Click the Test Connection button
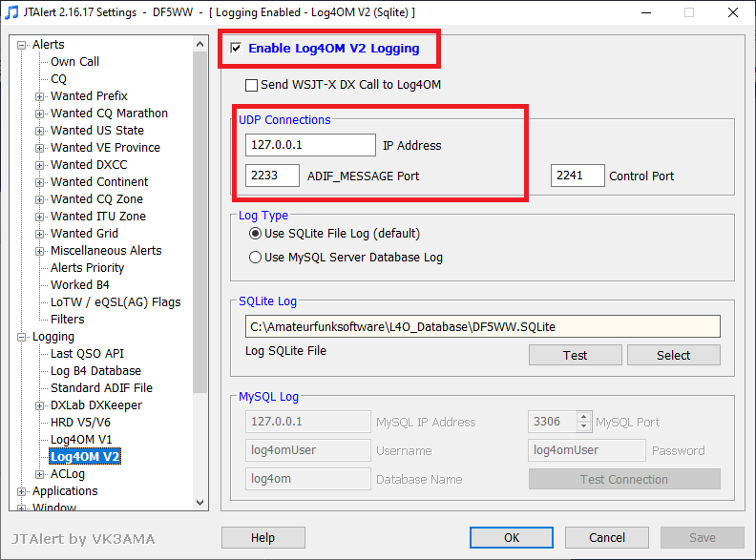The height and width of the screenshot is (560, 756). pyautogui.click(x=624, y=480)
